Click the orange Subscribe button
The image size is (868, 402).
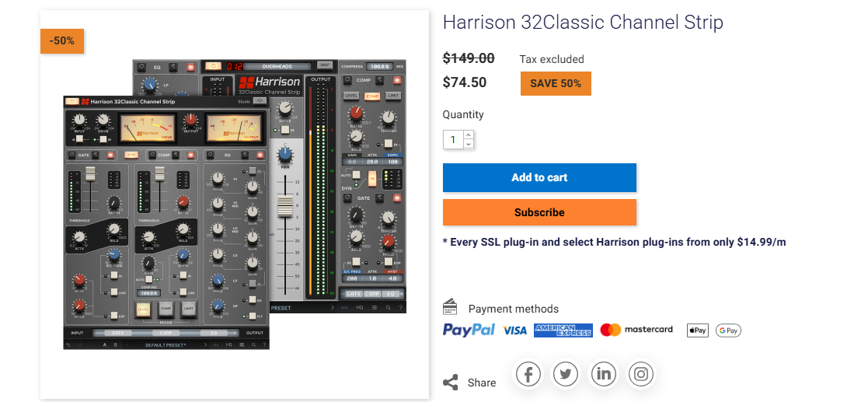[539, 212]
